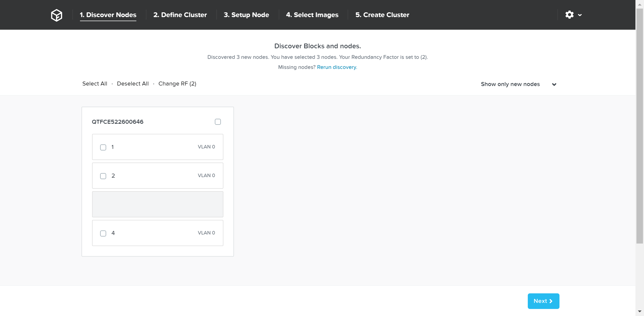
Task: Click the Rerun discovery link
Action: coord(337,67)
